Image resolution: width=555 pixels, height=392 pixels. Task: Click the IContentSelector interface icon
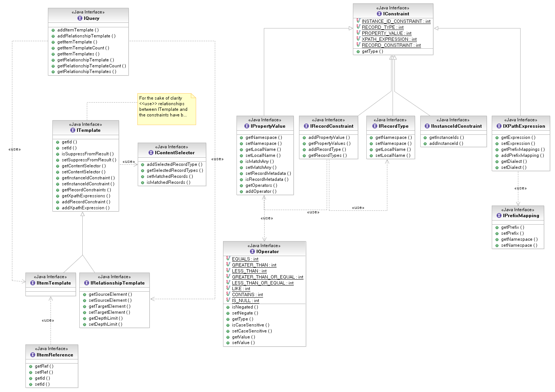pos(151,153)
